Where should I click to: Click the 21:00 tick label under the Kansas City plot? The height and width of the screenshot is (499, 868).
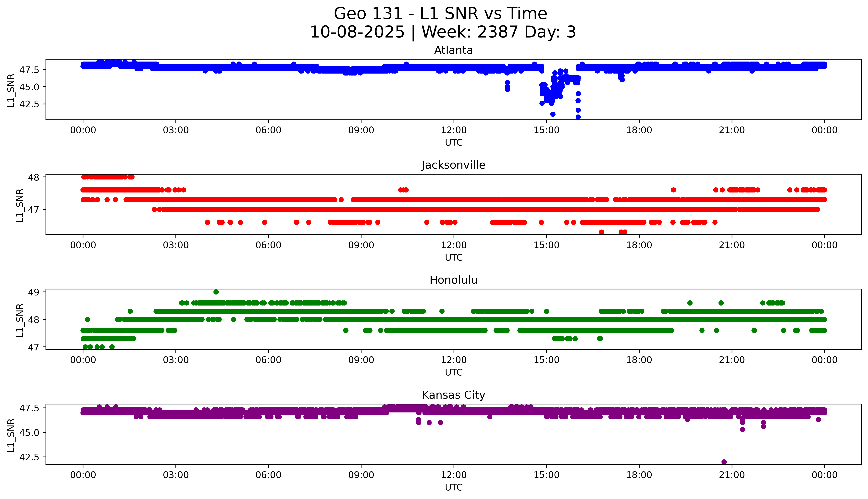point(732,475)
